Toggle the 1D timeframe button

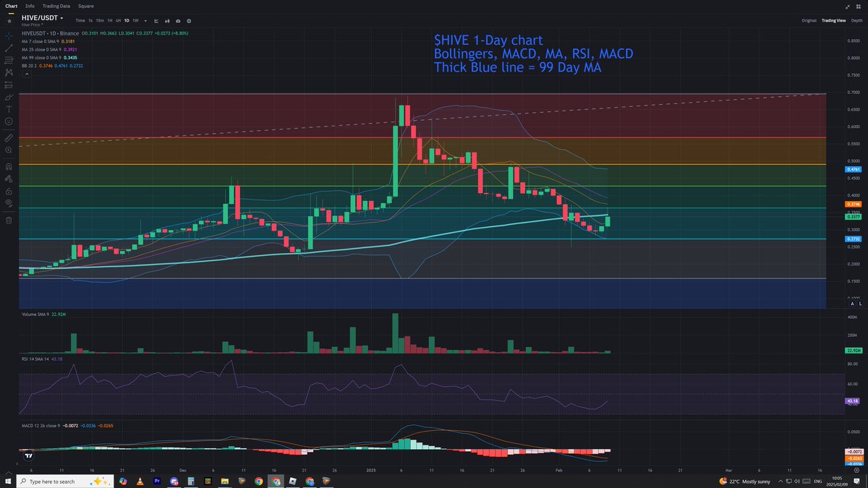tap(127, 21)
